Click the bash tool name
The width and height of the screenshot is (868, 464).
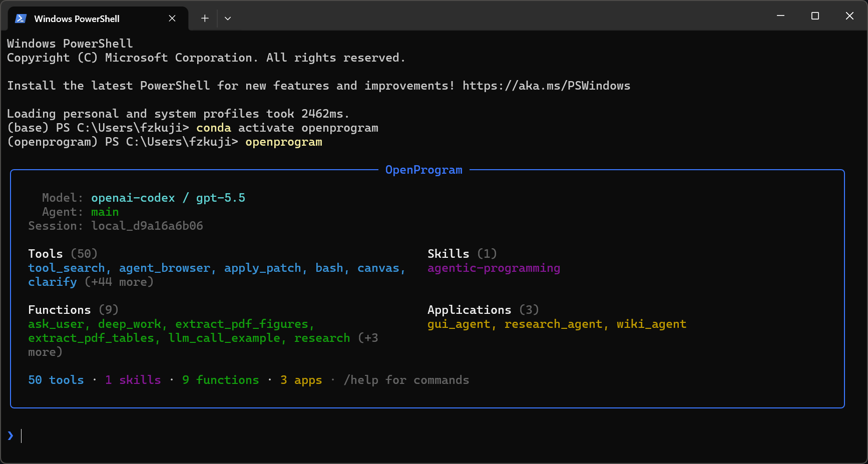pyautogui.click(x=329, y=268)
